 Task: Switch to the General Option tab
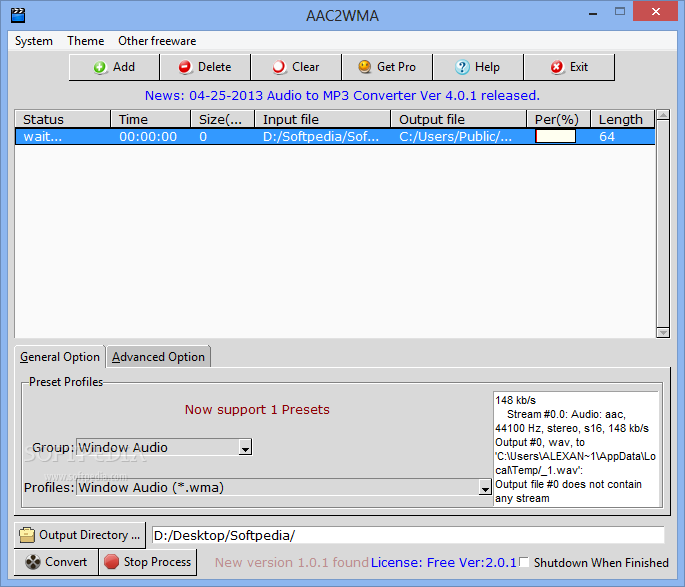(60, 357)
